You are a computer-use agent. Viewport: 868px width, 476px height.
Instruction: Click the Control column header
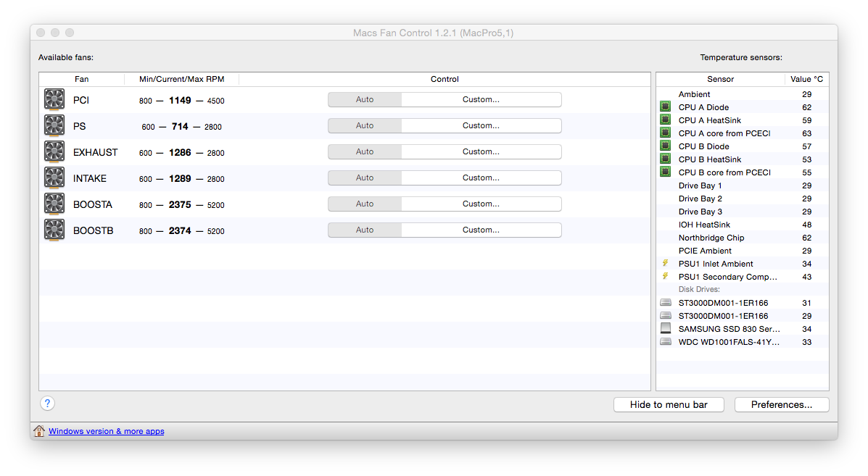click(445, 79)
